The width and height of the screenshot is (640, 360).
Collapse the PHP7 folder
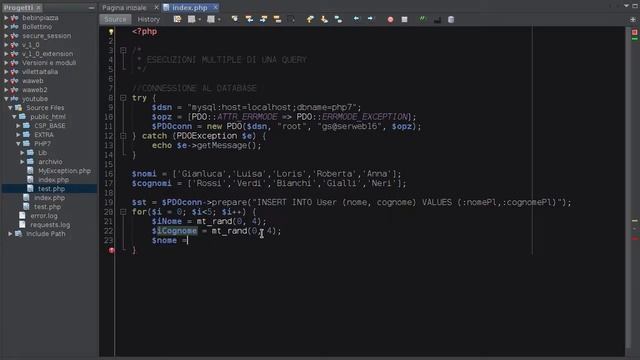[x=18, y=144]
